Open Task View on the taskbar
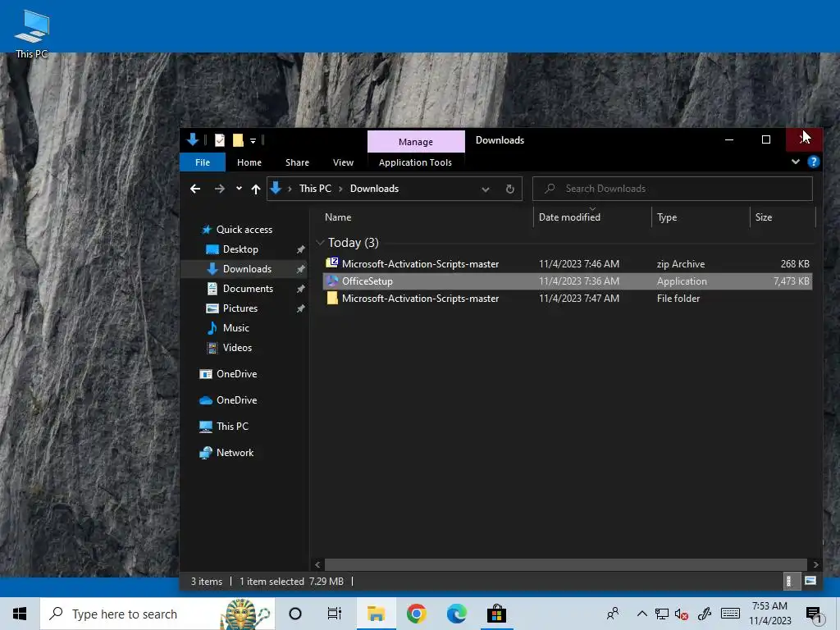Viewport: 840px width, 630px height. (x=335, y=614)
